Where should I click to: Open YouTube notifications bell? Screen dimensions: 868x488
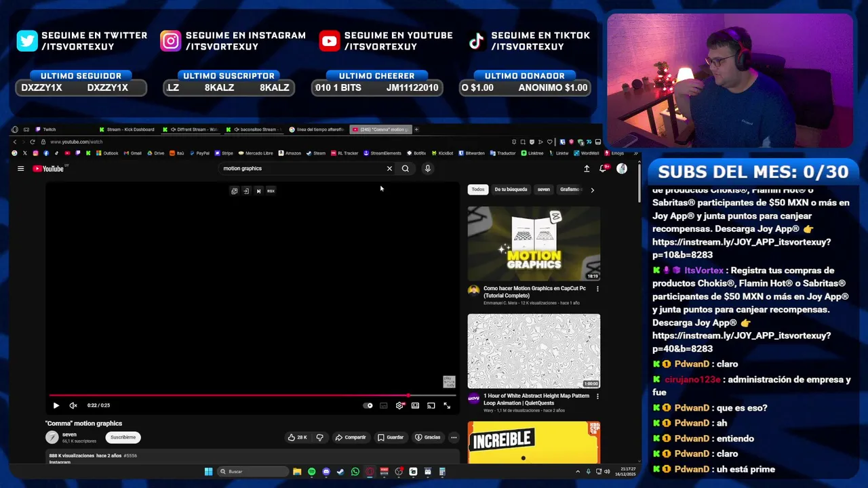point(603,169)
